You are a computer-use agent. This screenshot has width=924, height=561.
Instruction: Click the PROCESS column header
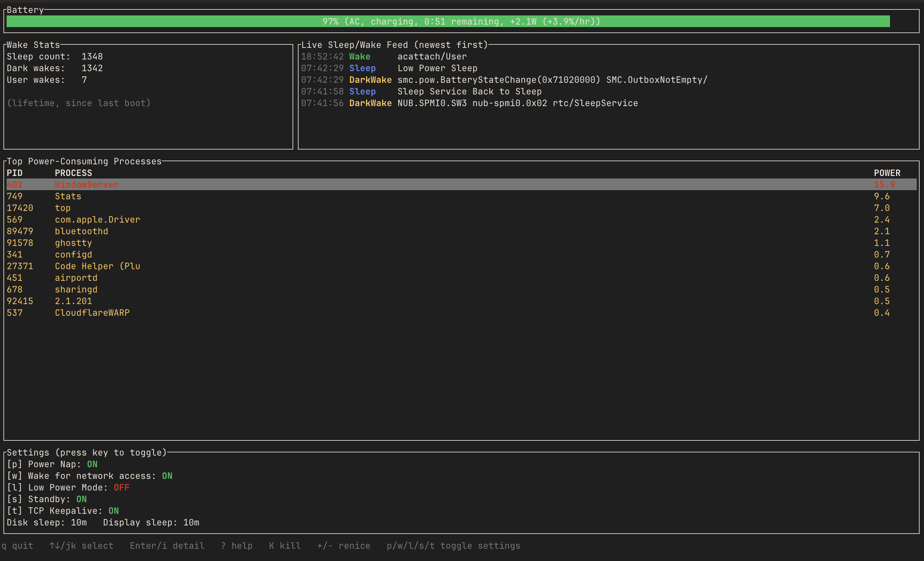[x=73, y=173]
